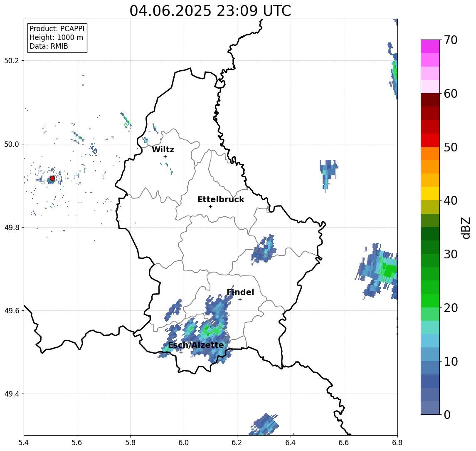The image size is (476, 451).
Task: Click the 'Product: PCAPPI' legend line
Action: pyautogui.click(x=57, y=29)
